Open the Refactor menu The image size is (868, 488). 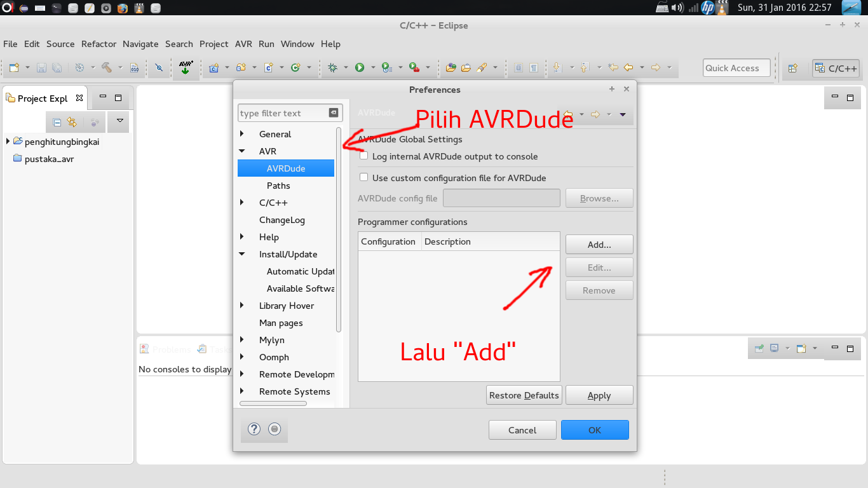pyautogui.click(x=98, y=44)
